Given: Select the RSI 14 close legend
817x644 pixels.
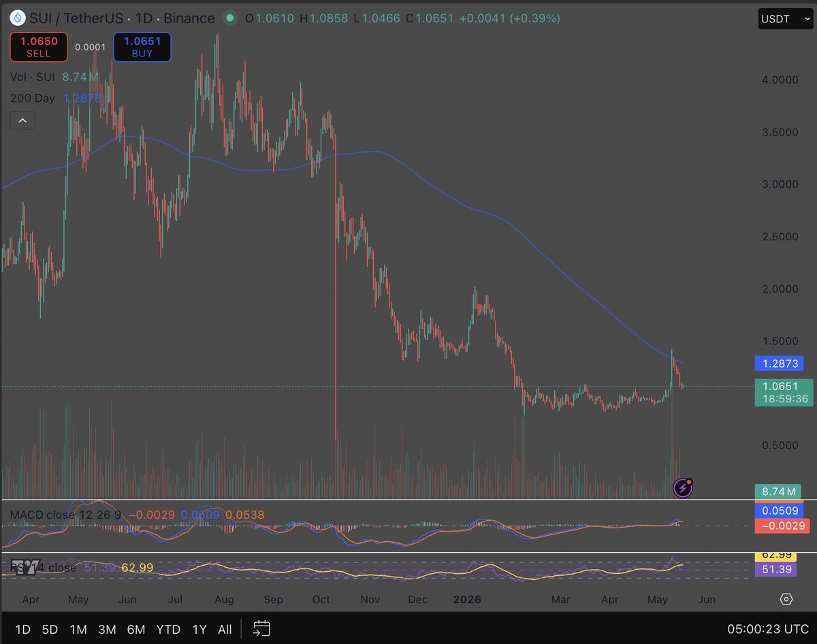Looking at the screenshot, I should click(x=43, y=567).
